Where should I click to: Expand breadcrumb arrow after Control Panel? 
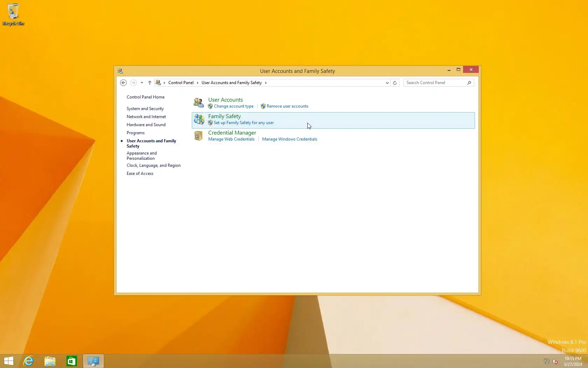pyautogui.click(x=198, y=83)
